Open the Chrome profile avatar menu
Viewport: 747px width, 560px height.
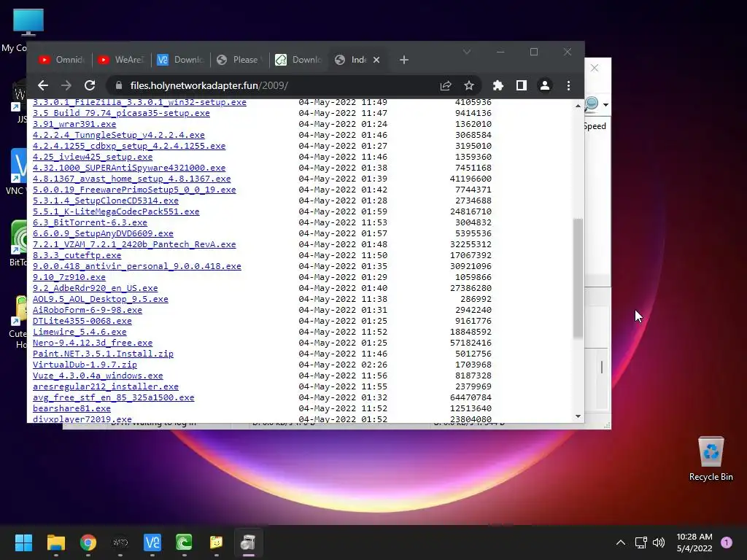coord(544,86)
